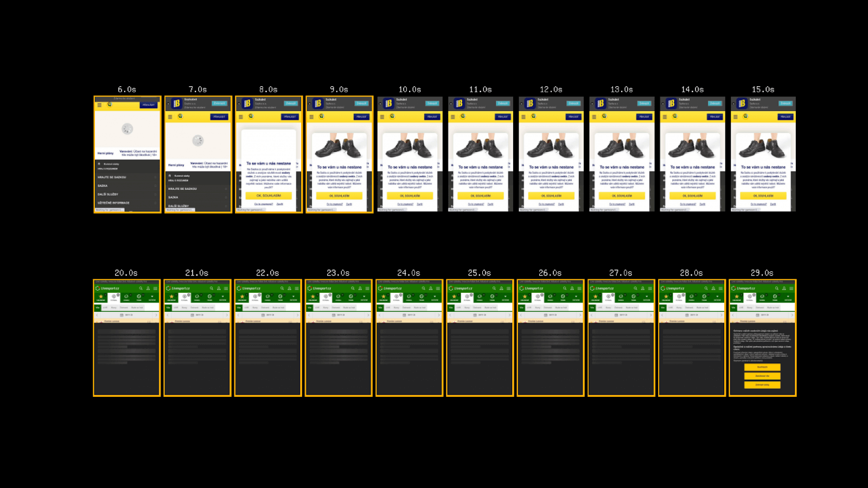Select the 15.0s filmstrip frame thumbnail

[x=763, y=155]
